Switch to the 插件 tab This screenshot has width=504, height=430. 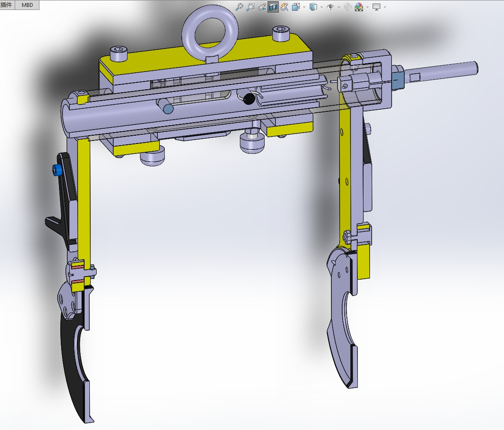point(7,5)
